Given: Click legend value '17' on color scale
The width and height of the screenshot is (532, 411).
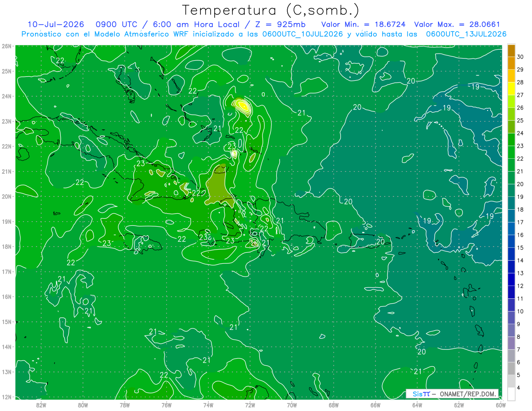Looking at the screenshot, I should point(520,222).
